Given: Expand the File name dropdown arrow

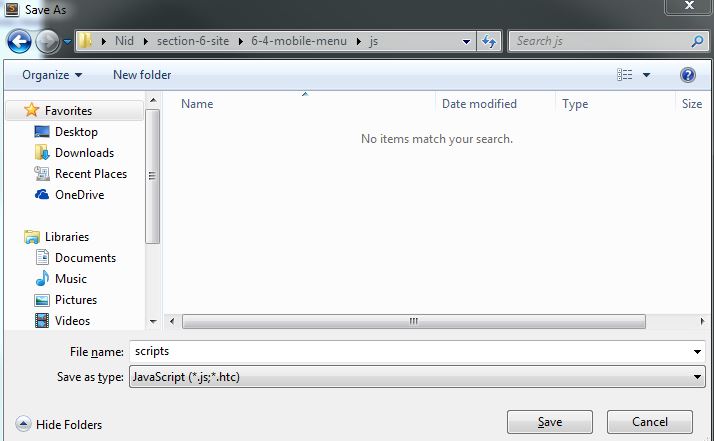Looking at the screenshot, I should (x=697, y=352).
